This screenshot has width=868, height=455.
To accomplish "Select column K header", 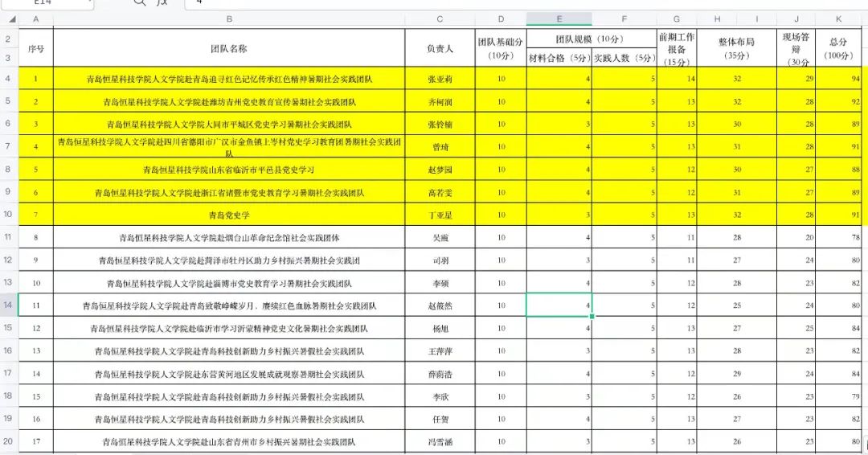I will [x=839, y=18].
